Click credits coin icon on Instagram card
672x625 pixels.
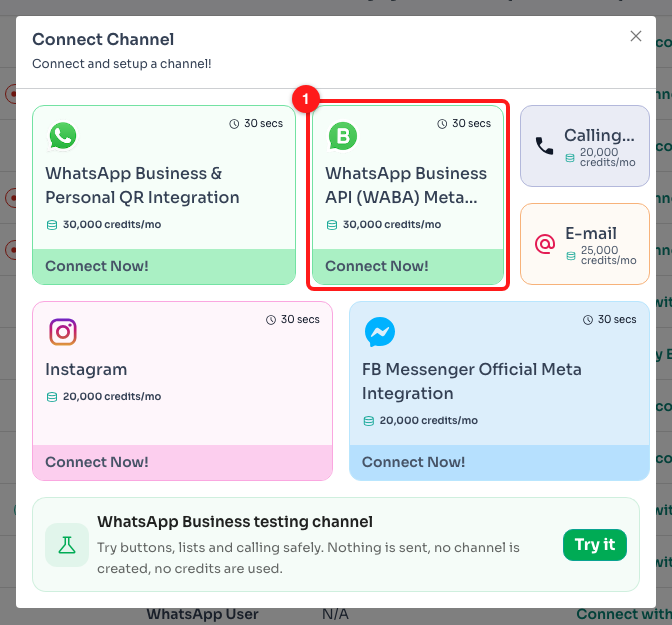[52, 397]
